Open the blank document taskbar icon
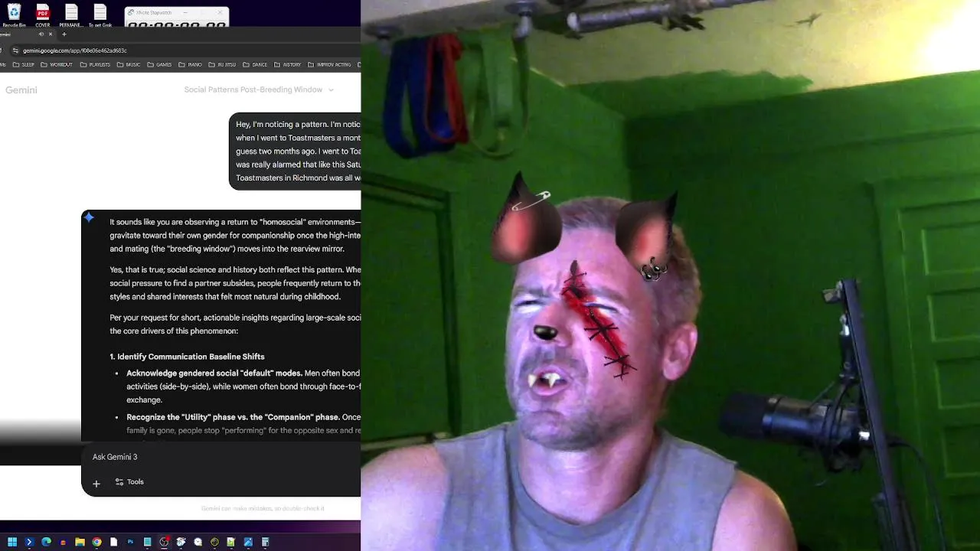This screenshot has height=551, width=980. click(113, 542)
